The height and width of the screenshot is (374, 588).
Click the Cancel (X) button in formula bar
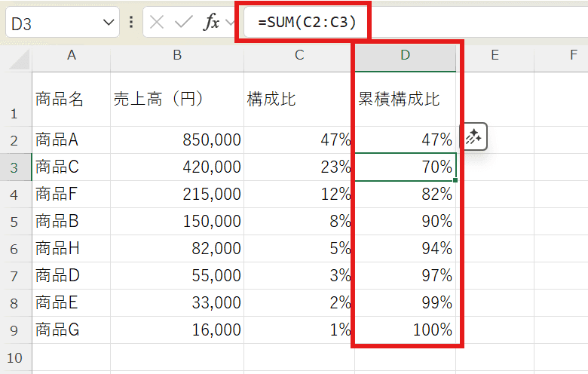157,23
